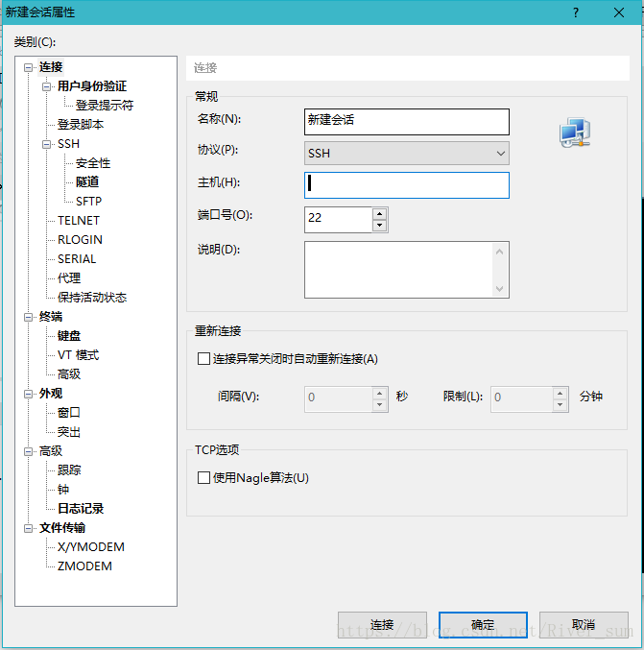Select 文件传输 tree item
Screen dimensions: 644x650
pyautogui.click(x=62, y=528)
